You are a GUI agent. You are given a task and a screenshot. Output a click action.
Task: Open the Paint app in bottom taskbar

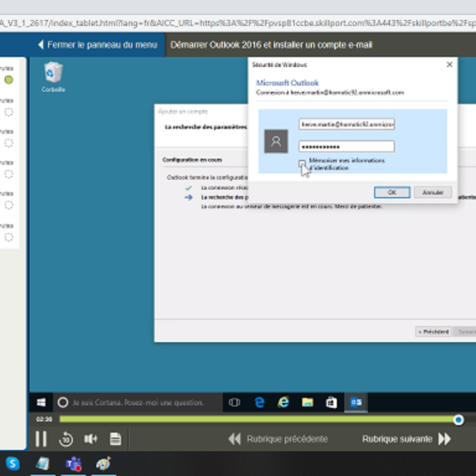[x=103, y=464]
